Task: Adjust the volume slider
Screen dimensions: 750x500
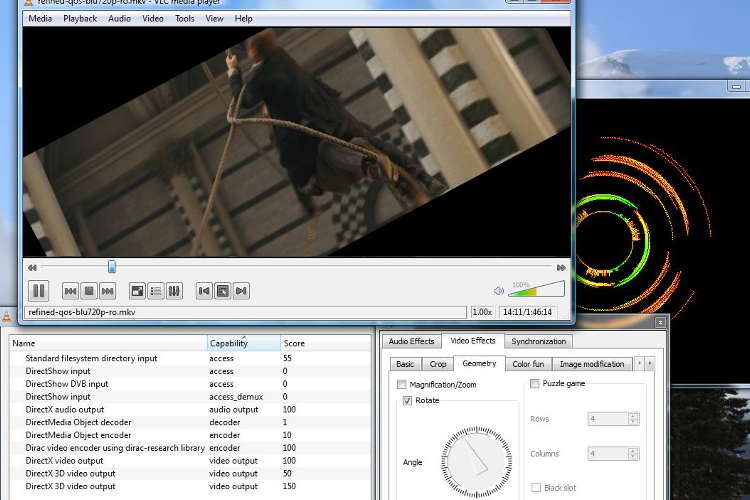Action: (538, 290)
